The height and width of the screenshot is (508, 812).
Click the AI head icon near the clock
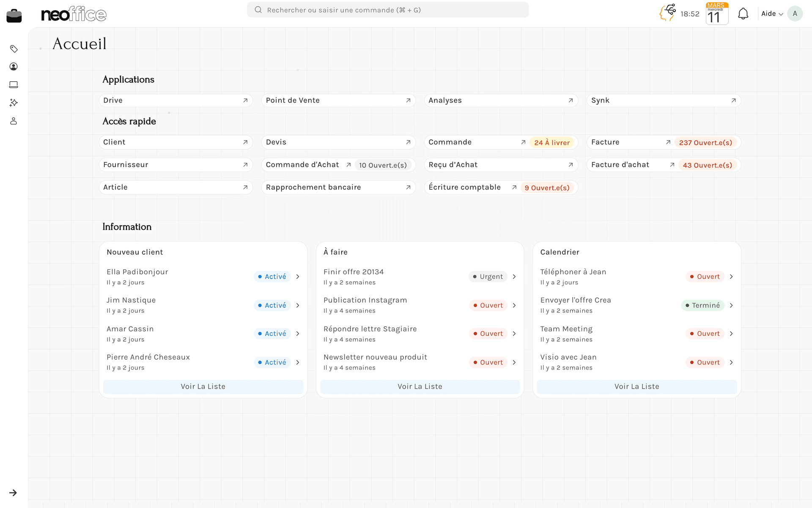[x=668, y=13]
